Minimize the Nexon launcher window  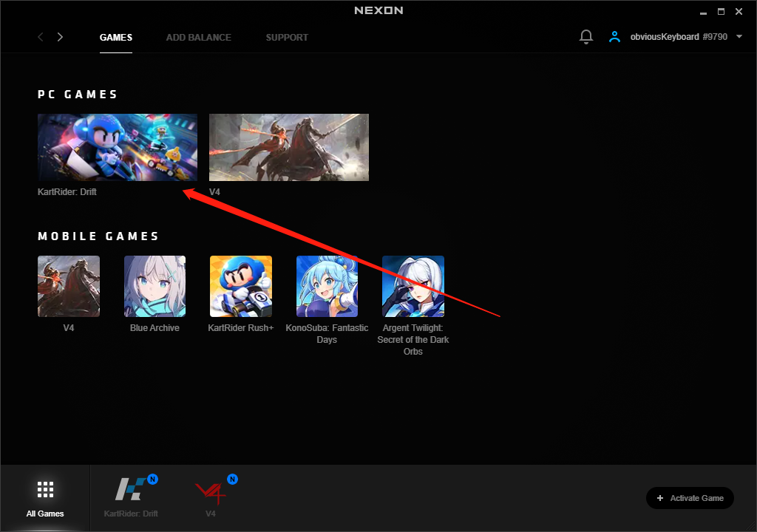tap(704, 12)
